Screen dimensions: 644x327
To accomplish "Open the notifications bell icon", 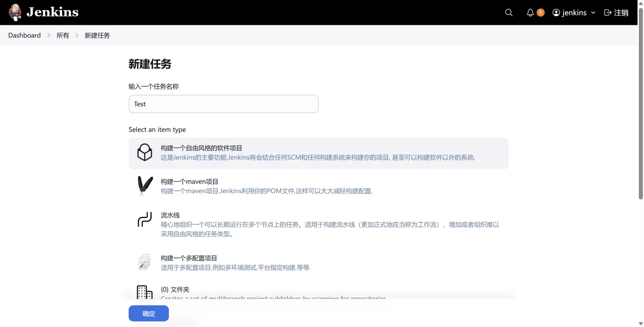I will (529, 12).
